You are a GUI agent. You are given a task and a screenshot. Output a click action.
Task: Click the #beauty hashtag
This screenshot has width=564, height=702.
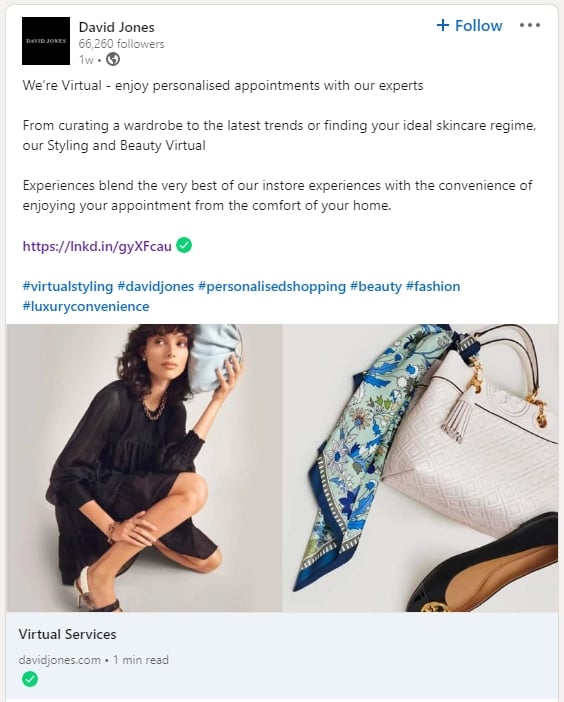click(x=376, y=286)
